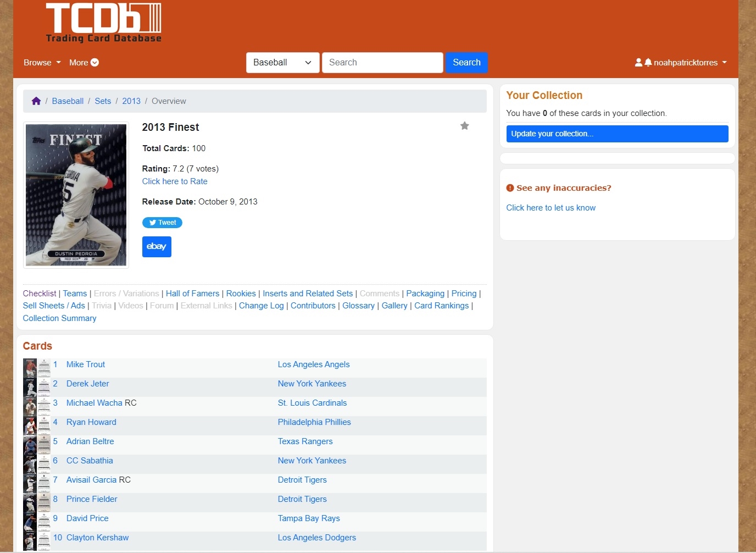756x553 pixels.
Task: Open the Teams tab link
Action: (x=75, y=294)
